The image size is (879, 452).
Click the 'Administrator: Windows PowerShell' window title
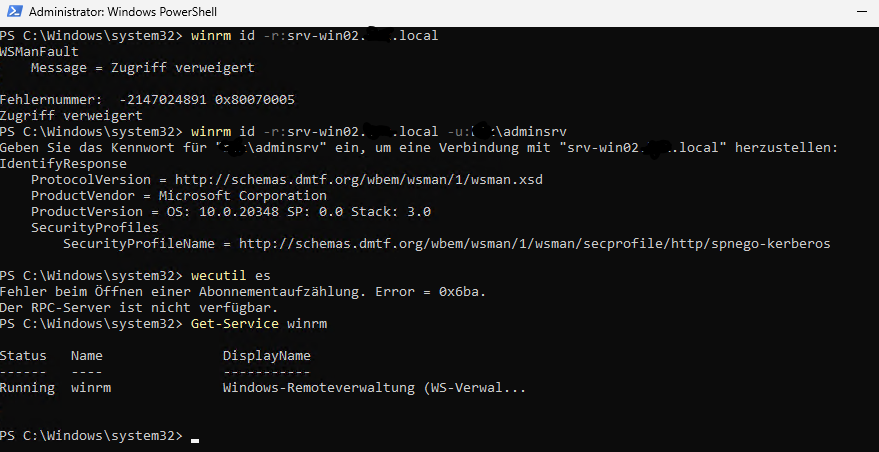click(123, 12)
